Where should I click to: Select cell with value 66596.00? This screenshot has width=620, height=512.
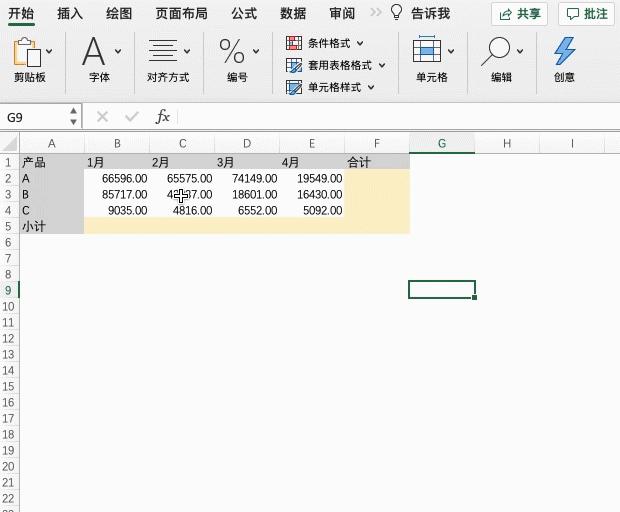pos(117,178)
